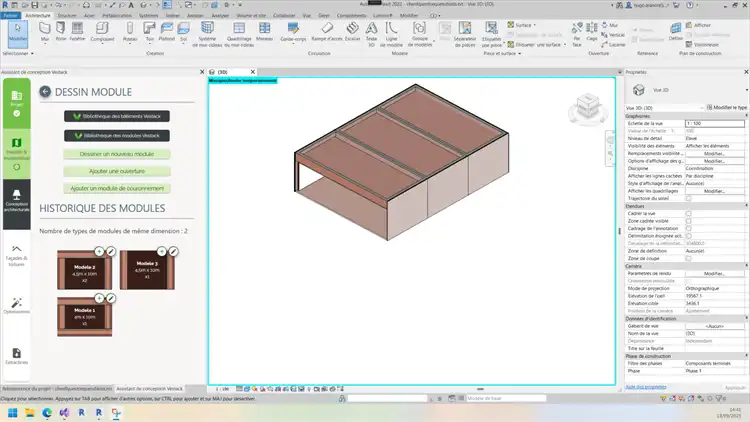Select the Par face opening tool
The width and height of the screenshot is (750, 422).
click(x=577, y=34)
